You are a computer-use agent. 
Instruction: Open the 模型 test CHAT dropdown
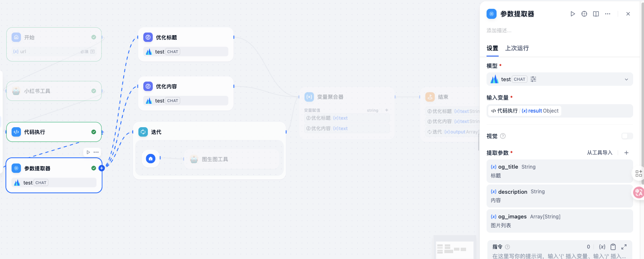pos(560,79)
